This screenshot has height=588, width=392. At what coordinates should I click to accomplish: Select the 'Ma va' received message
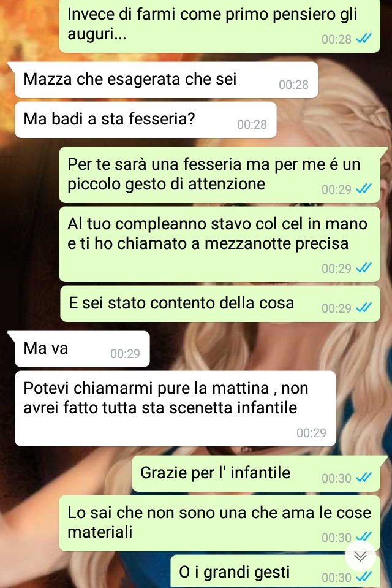[x=82, y=349]
